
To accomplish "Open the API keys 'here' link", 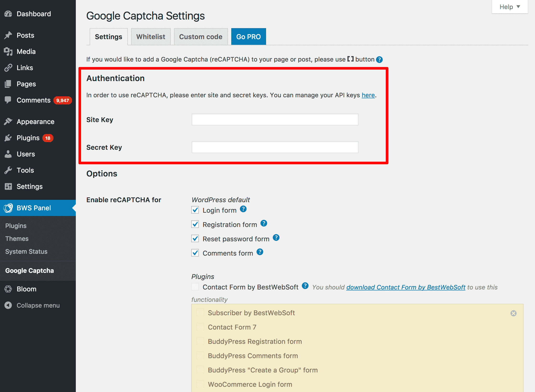I will (368, 95).
